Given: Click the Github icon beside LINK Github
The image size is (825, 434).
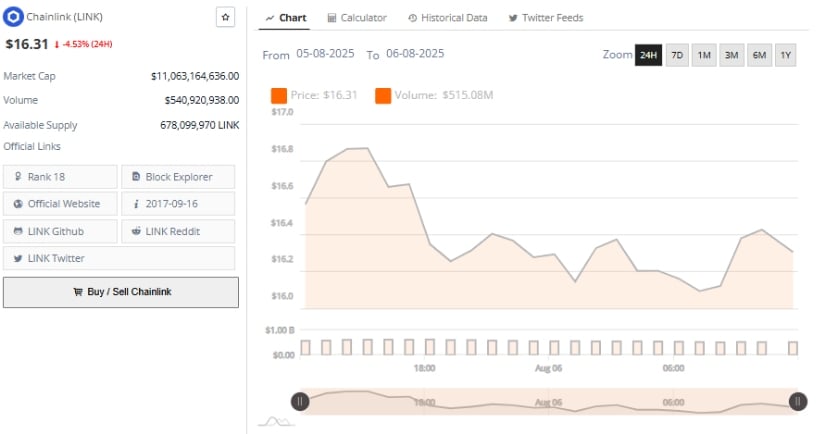Looking at the screenshot, I should [18, 231].
